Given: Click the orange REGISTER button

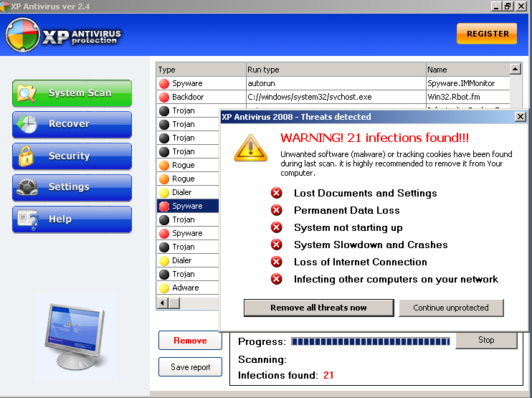Looking at the screenshot, I should point(487,34).
